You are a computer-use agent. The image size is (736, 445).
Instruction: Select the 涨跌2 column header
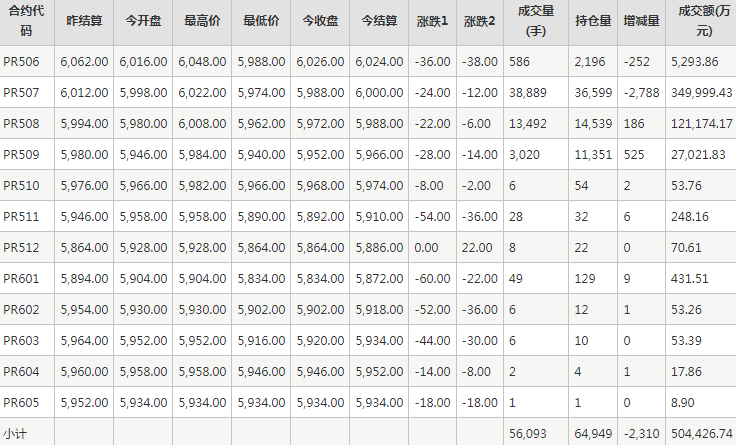coord(480,21)
